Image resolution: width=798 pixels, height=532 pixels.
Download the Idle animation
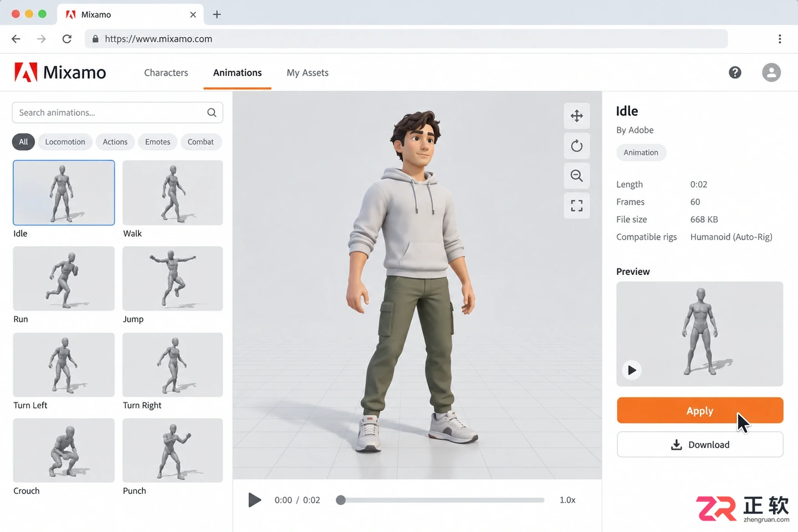[x=700, y=444]
